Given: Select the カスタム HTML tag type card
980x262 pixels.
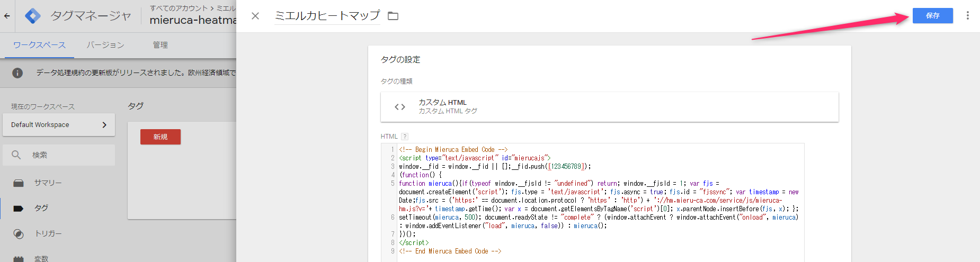Looking at the screenshot, I should point(609,107).
